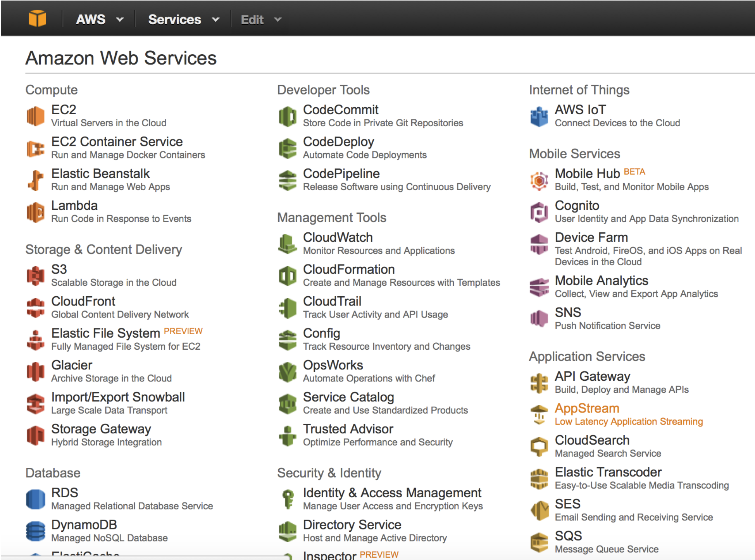Expand the Services dropdown

184,19
